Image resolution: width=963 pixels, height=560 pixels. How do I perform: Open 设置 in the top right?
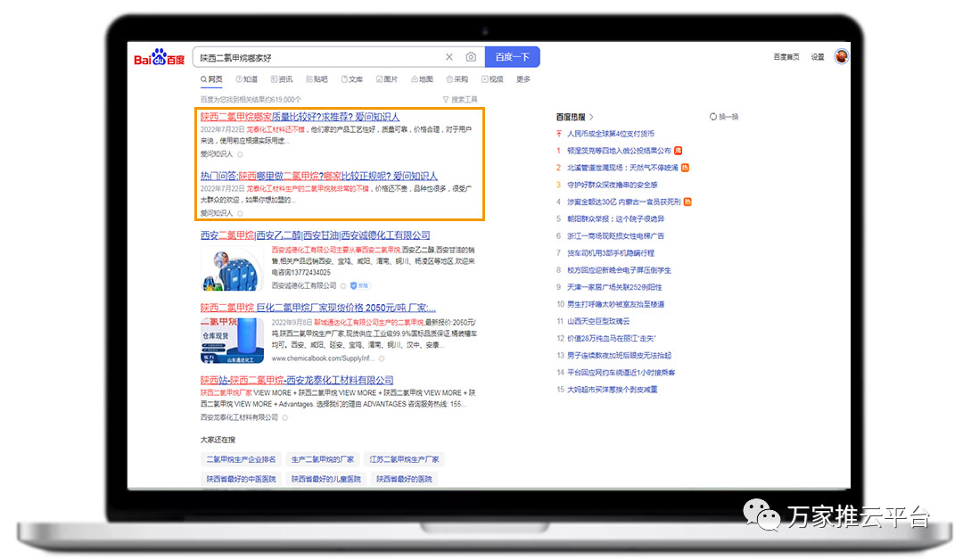click(x=818, y=57)
